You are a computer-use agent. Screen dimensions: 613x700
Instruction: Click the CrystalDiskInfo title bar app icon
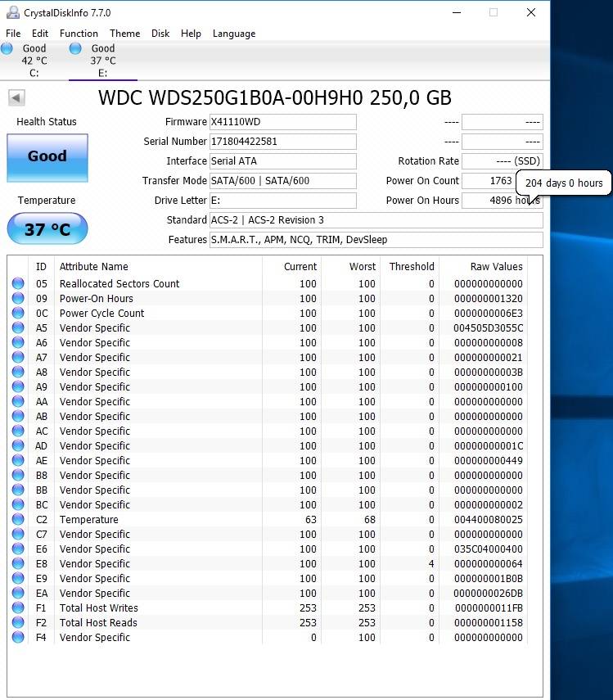(11, 13)
